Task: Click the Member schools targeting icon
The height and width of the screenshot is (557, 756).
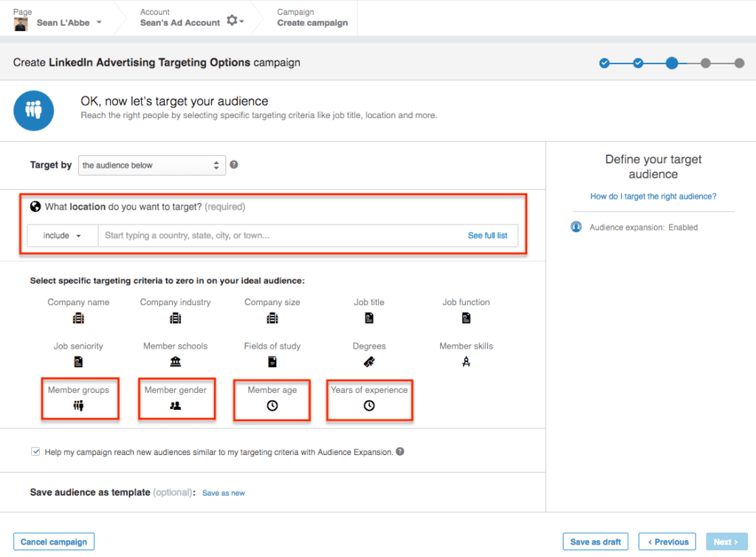Action: coord(175,361)
